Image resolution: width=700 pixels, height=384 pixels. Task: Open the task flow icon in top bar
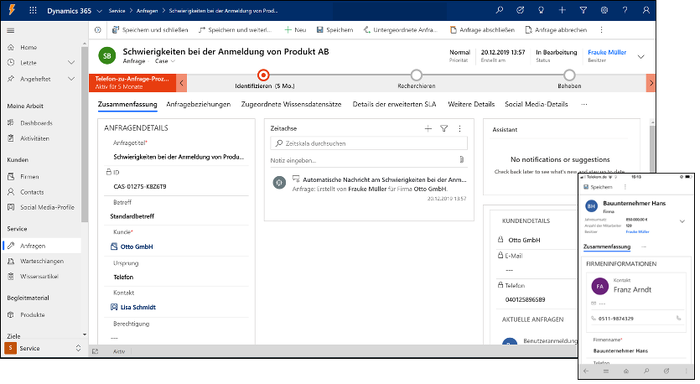tap(520, 10)
